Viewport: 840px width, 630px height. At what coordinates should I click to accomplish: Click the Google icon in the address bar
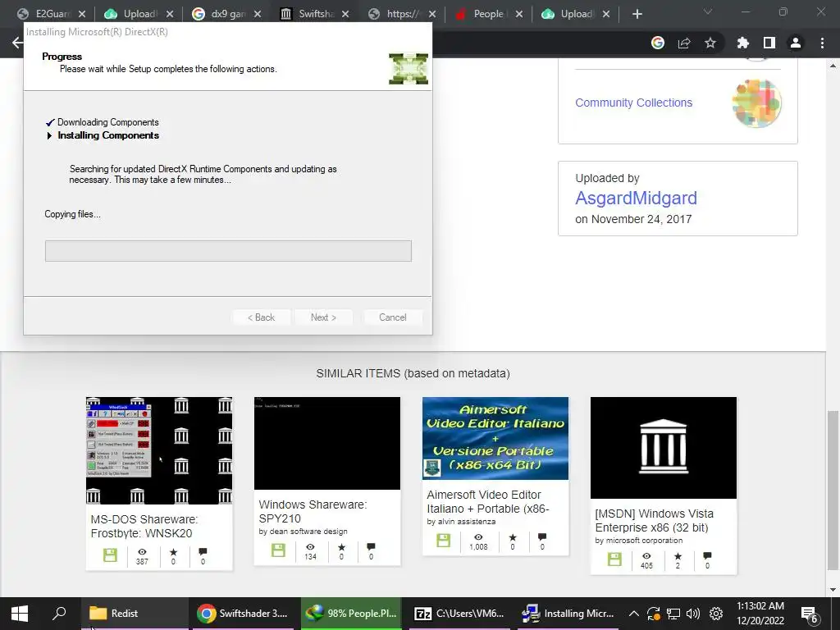(x=658, y=43)
